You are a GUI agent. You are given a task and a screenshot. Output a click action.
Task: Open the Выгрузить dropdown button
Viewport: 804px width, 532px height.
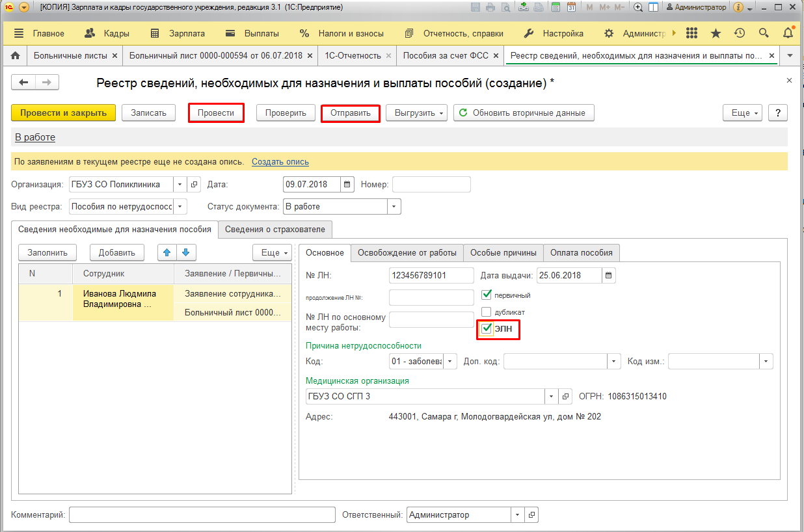point(416,113)
